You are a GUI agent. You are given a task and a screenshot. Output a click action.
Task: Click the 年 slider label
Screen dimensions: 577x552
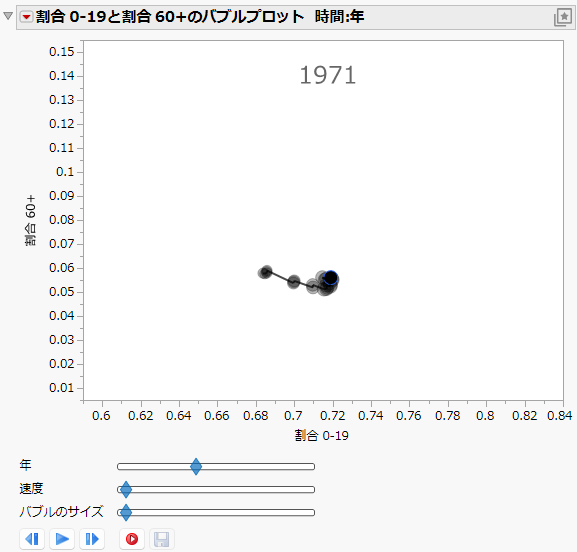click(x=25, y=466)
